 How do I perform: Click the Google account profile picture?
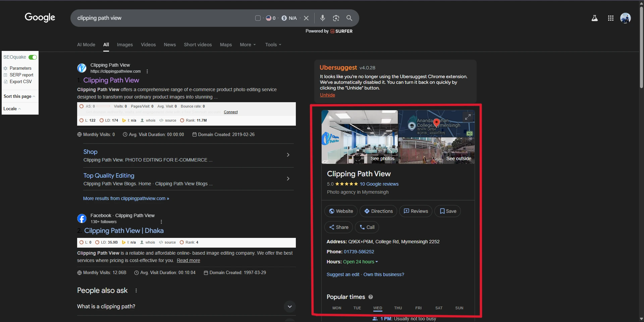coord(625,18)
